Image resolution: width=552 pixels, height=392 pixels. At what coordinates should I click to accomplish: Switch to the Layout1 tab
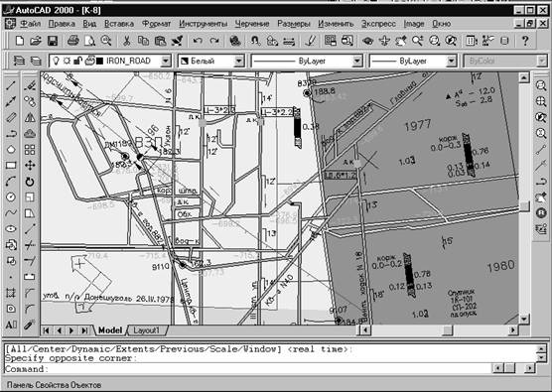coord(147,330)
